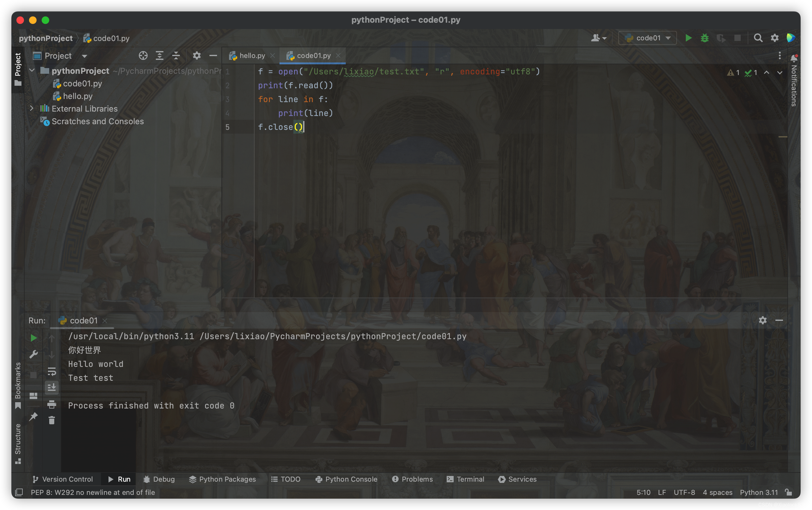Image resolution: width=812 pixels, height=510 pixels.
Task: Run with coverage icon in top toolbar
Action: pyautogui.click(x=721, y=38)
